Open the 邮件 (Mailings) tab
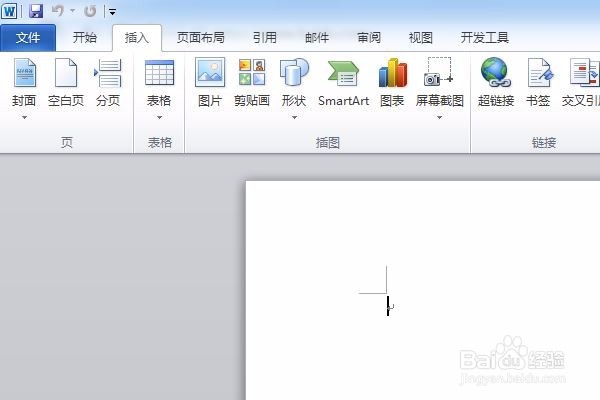The height and width of the screenshot is (400, 600). [317, 38]
